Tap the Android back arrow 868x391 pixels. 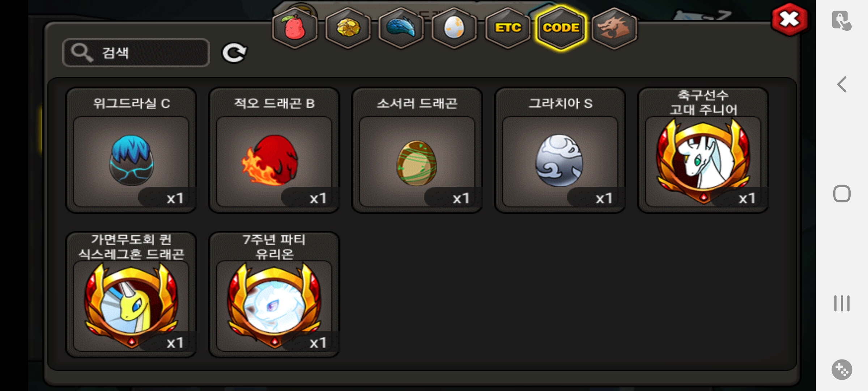click(842, 84)
